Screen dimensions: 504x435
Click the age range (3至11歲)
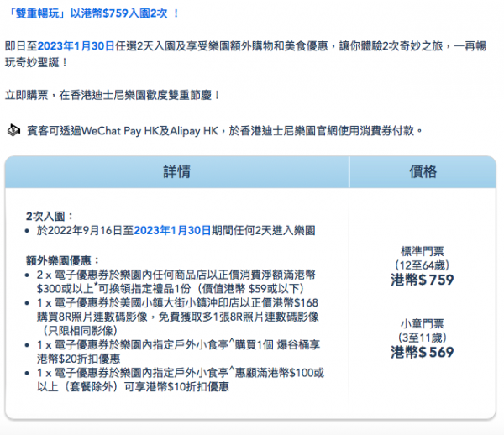[x=423, y=338]
